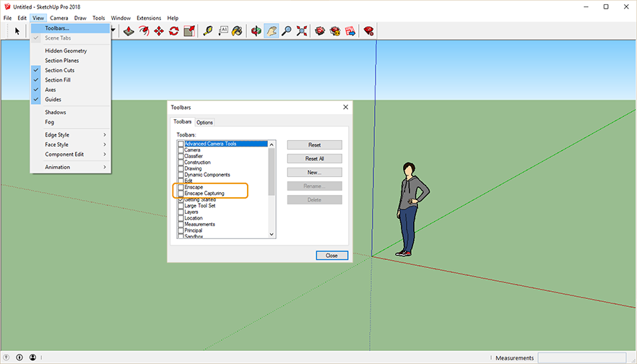Toggle Hidden Geometry in View menu
Image resolution: width=637 pixels, height=364 pixels.
pos(71,51)
